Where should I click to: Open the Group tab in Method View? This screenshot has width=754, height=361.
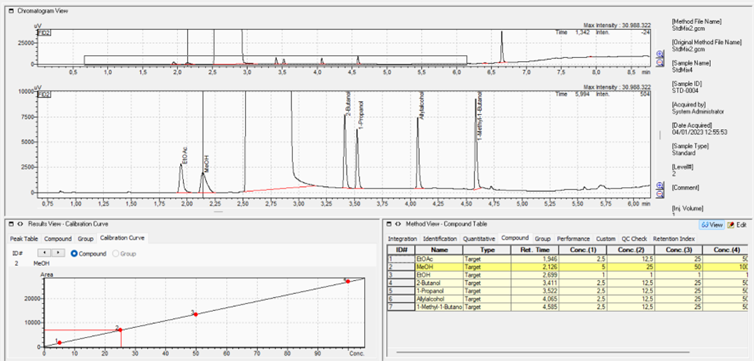pos(542,238)
